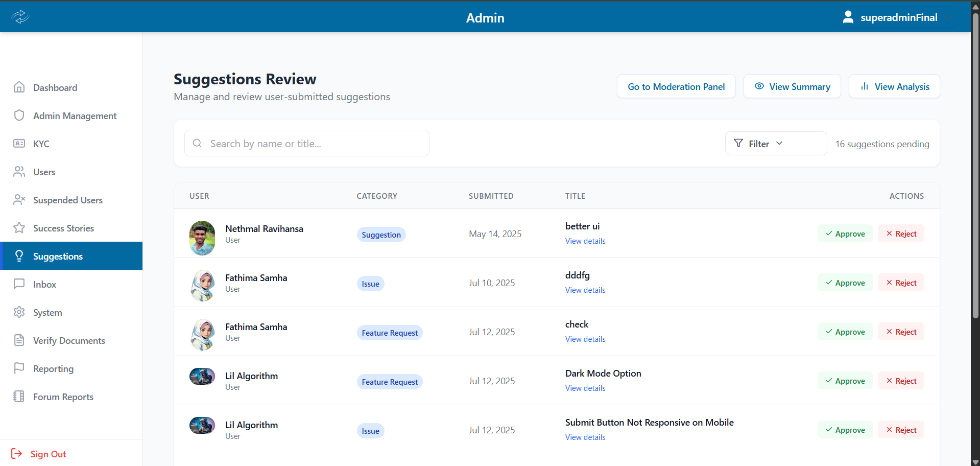Click the Dashboard home icon in sidebar
The image size is (980, 466).
(19, 87)
